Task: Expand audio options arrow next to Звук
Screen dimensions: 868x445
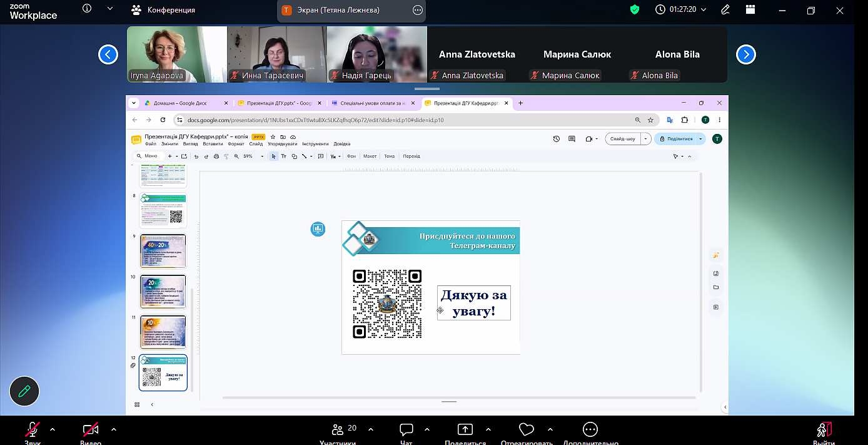Action: tap(53, 429)
